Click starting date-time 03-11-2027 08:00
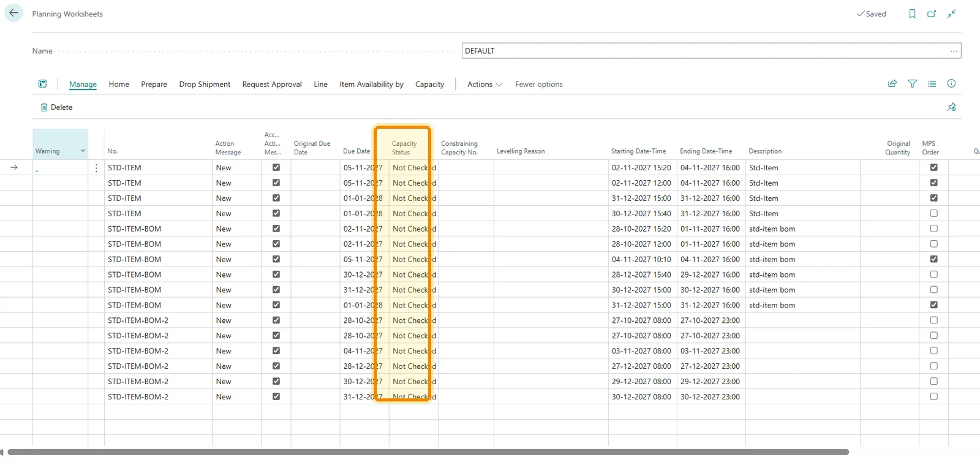Screen dimensions: 980x465 [641, 351]
